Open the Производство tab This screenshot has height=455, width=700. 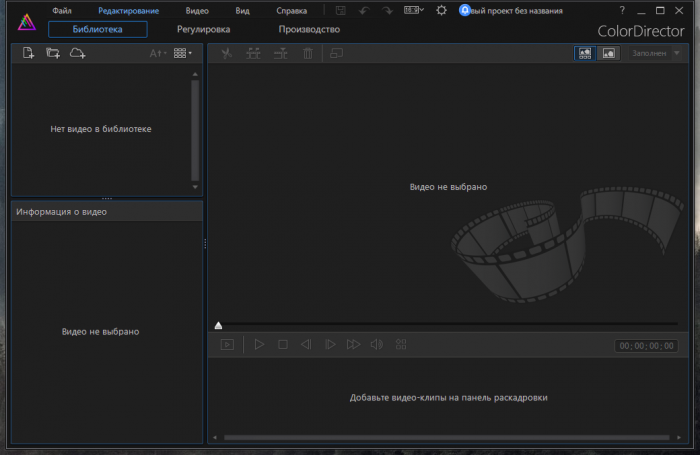(309, 29)
